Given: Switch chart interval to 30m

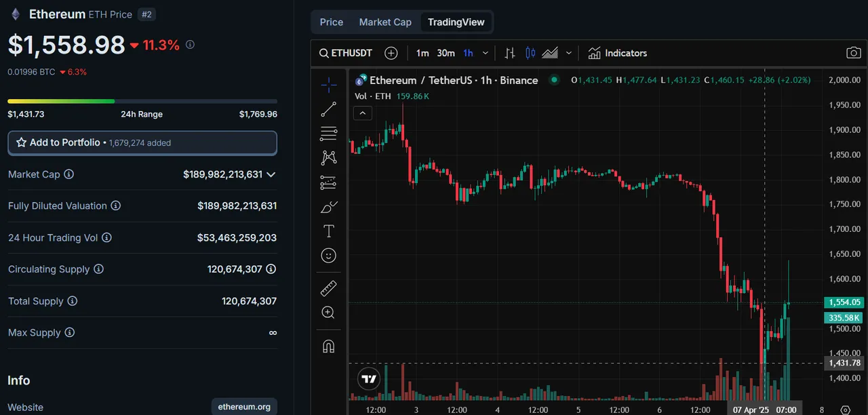Looking at the screenshot, I should click(446, 53).
